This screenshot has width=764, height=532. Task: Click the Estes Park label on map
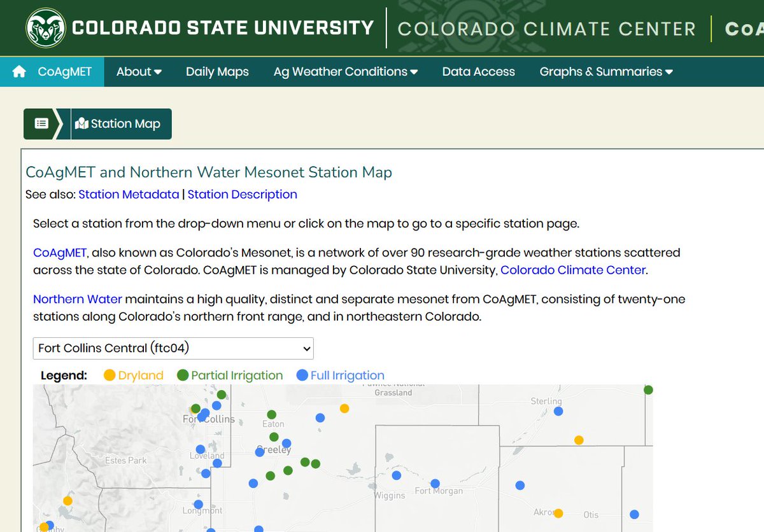coord(126,460)
